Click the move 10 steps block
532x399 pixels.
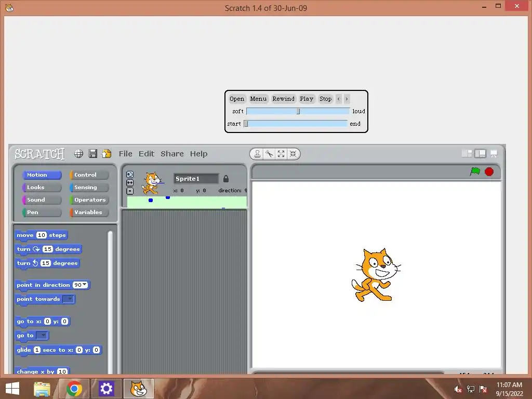[x=42, y=235]
